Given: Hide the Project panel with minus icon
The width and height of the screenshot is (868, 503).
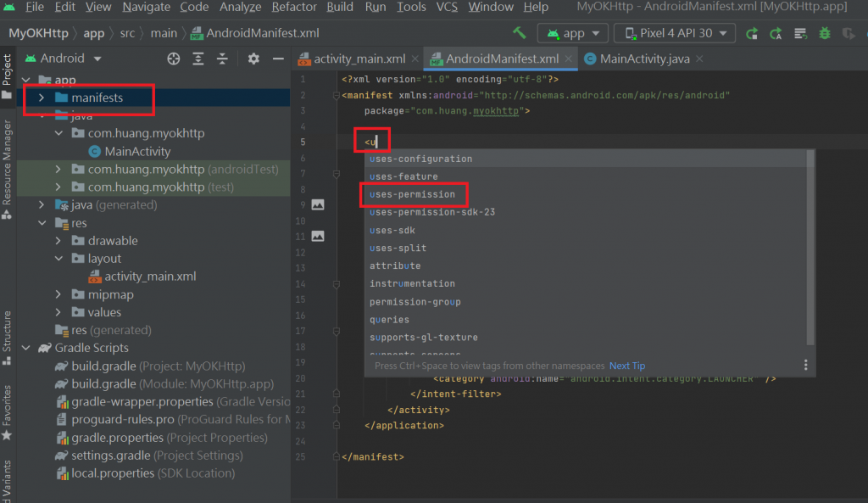Looking at the screenshot, I should [x=278, y=59].
